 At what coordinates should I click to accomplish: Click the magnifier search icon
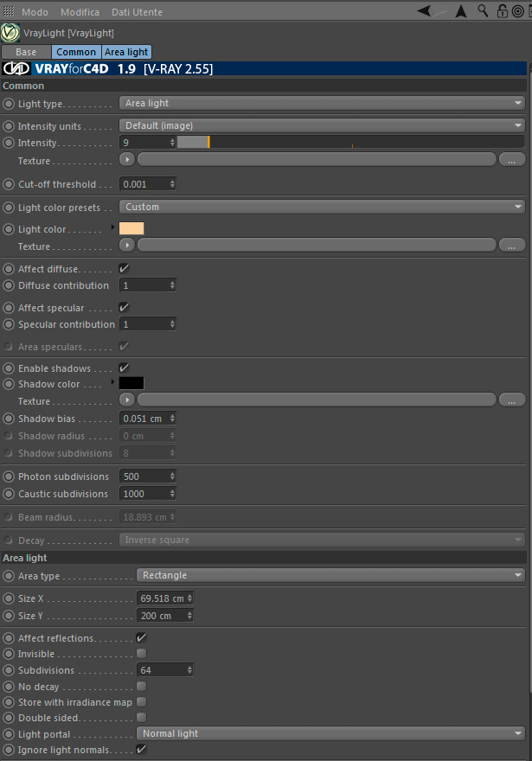point(483,10)
